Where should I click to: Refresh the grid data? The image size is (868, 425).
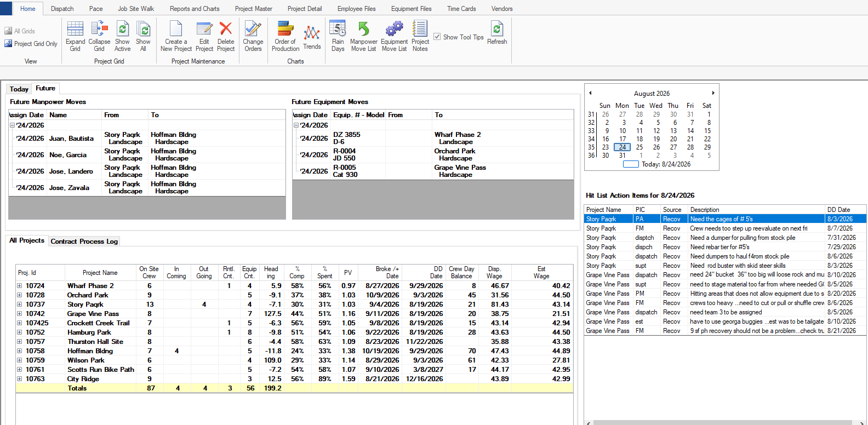(497, 33)
